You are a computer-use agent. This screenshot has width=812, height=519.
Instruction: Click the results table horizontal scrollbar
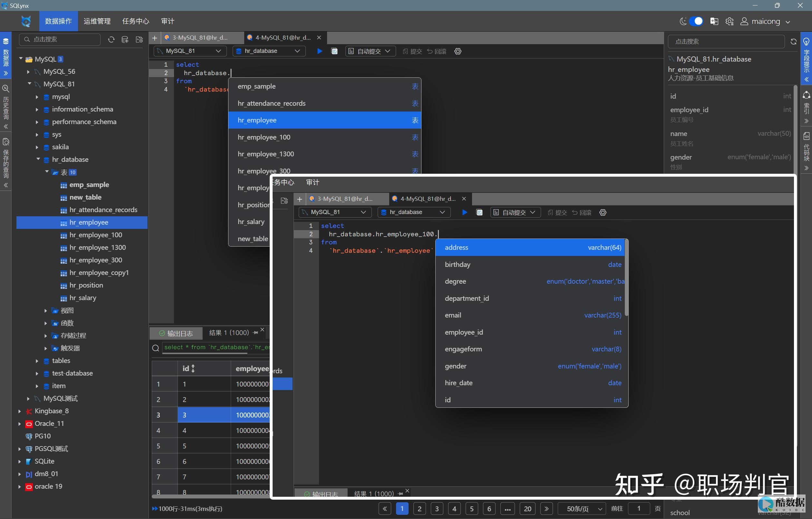point(211,496)
